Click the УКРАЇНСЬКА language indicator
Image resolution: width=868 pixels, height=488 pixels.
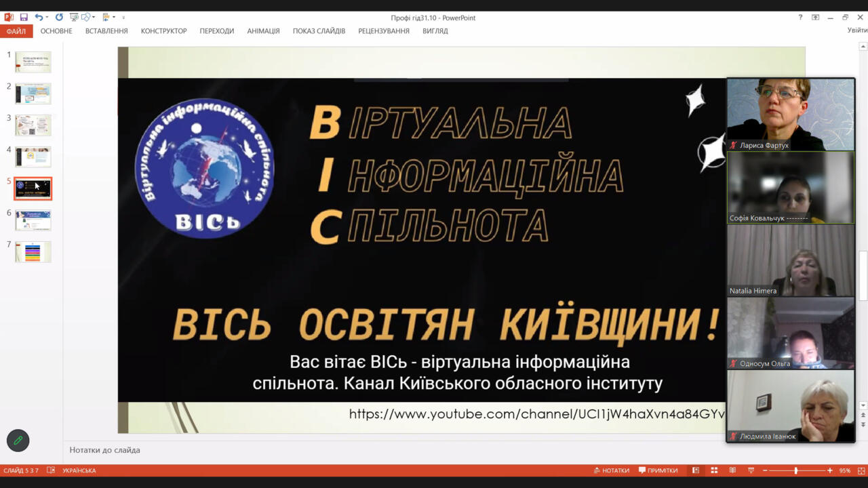[79, 470]
